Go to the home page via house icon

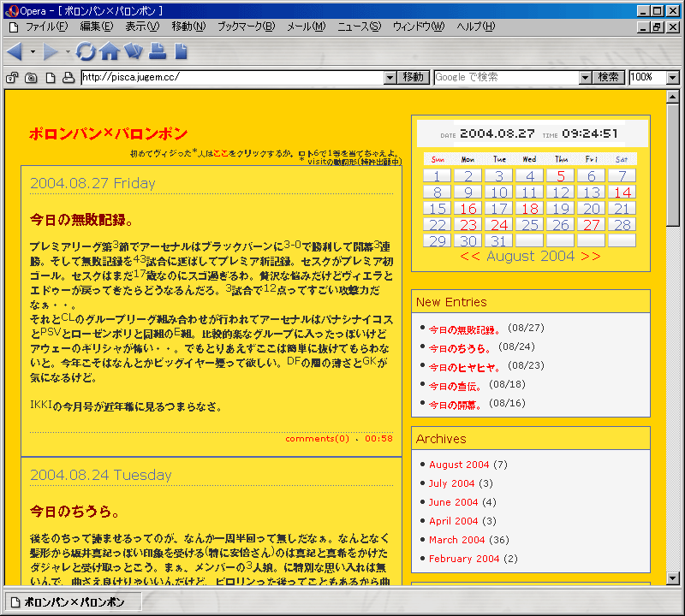coord(110,51)
